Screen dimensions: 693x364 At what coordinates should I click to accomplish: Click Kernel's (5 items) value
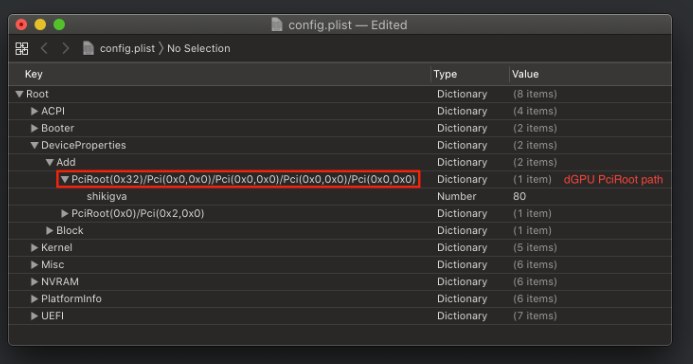[535, 248]
